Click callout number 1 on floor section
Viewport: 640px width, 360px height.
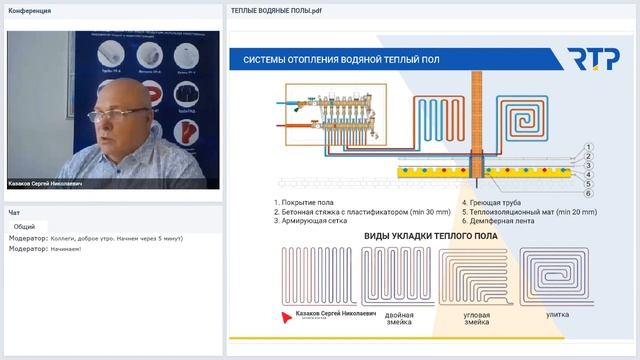tap(588, 147)
